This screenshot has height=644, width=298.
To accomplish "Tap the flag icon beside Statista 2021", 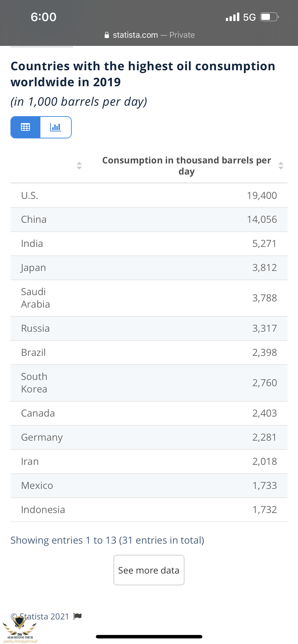I will pos(78,616).
